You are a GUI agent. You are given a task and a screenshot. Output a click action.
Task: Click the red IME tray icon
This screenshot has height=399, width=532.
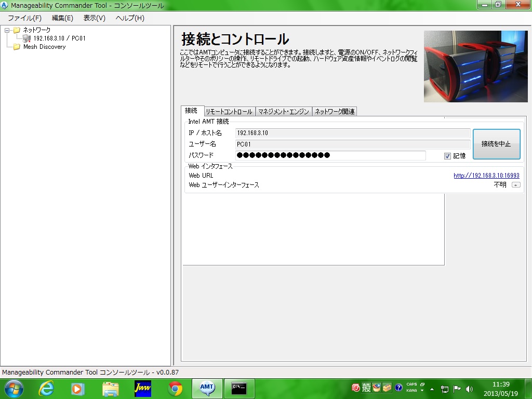coord(356,388)
